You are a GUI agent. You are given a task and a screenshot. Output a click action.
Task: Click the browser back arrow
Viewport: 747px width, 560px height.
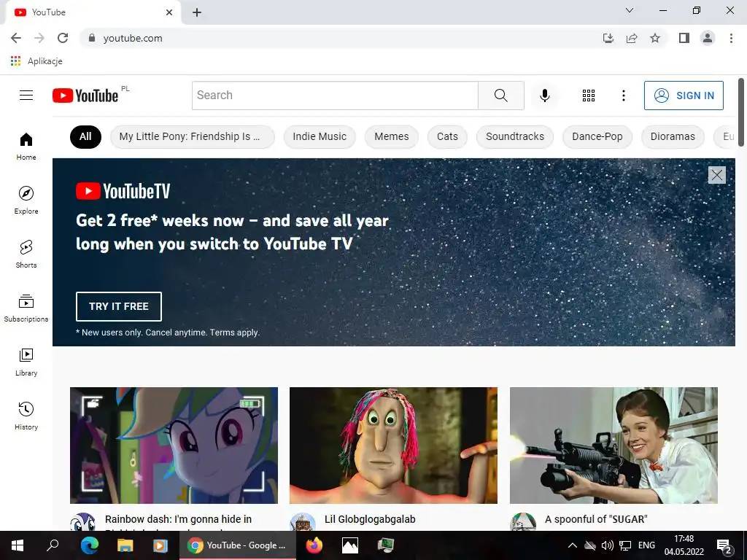point(16,38)
